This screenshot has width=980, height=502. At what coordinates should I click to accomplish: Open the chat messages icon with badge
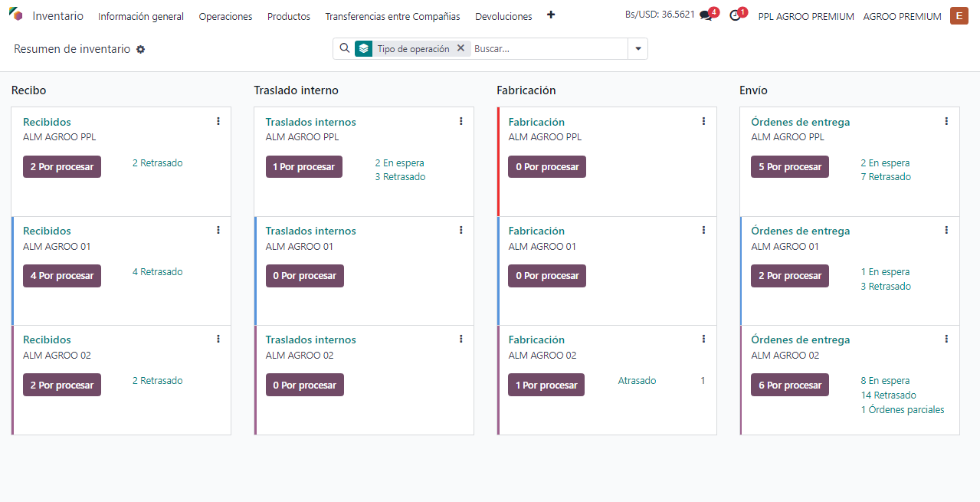pyautogui.click(x=706, y=15)
